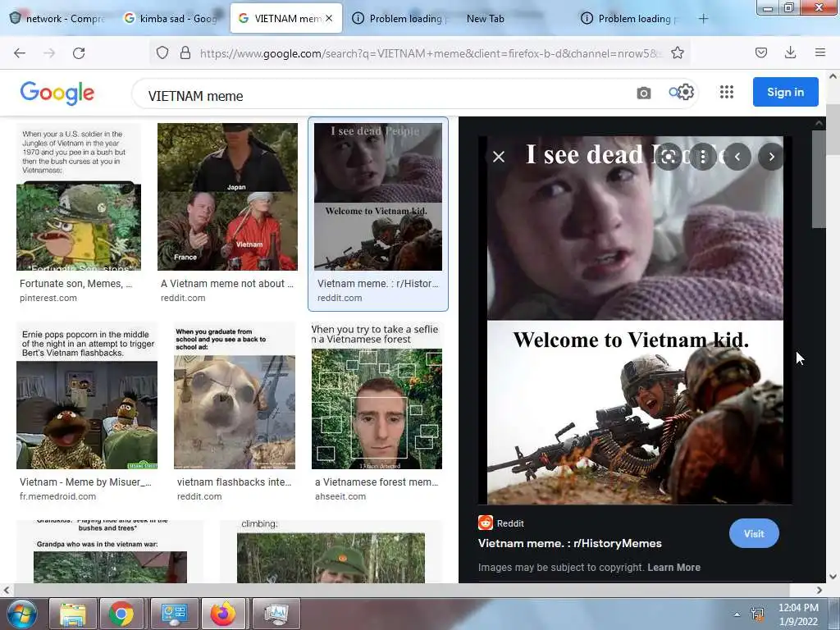Click the Firefox taskbar icon
The height and width of the screenshot is (630, 840).
coord(223,614)
